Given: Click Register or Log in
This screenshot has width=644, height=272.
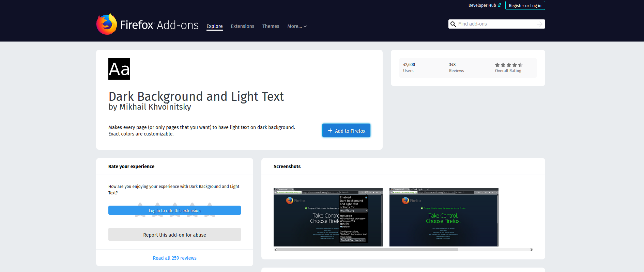Looking at the screenshot, I should [x=525, y=5].
